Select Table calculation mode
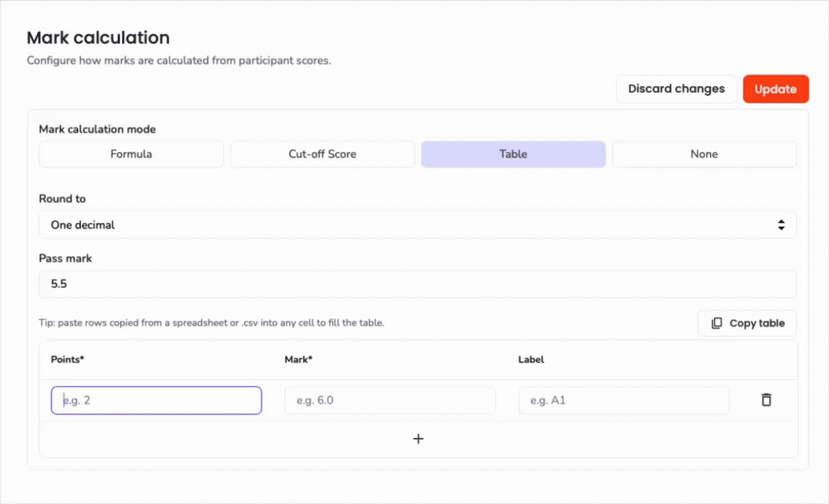Screen dimensions: 829x504 (513, 154)
